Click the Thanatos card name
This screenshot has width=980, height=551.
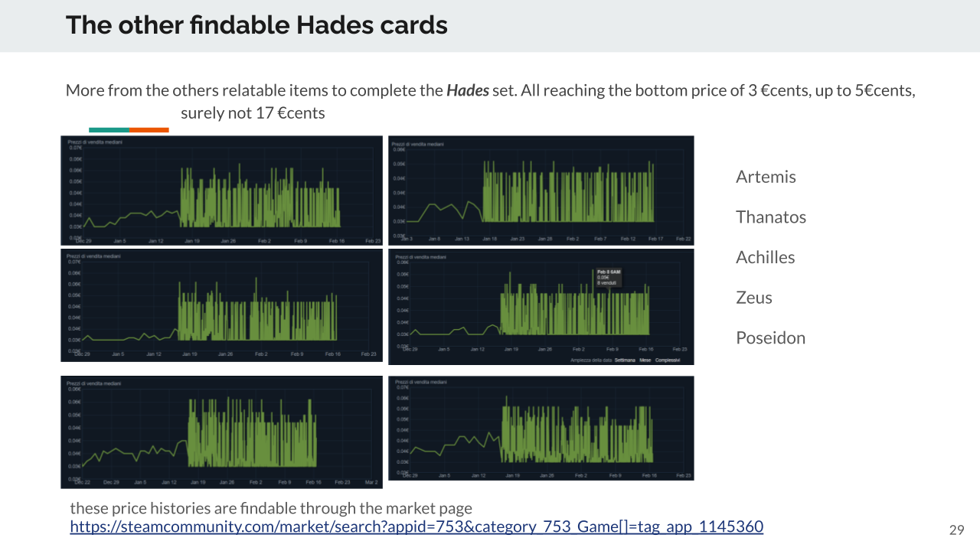coord(771,217)
